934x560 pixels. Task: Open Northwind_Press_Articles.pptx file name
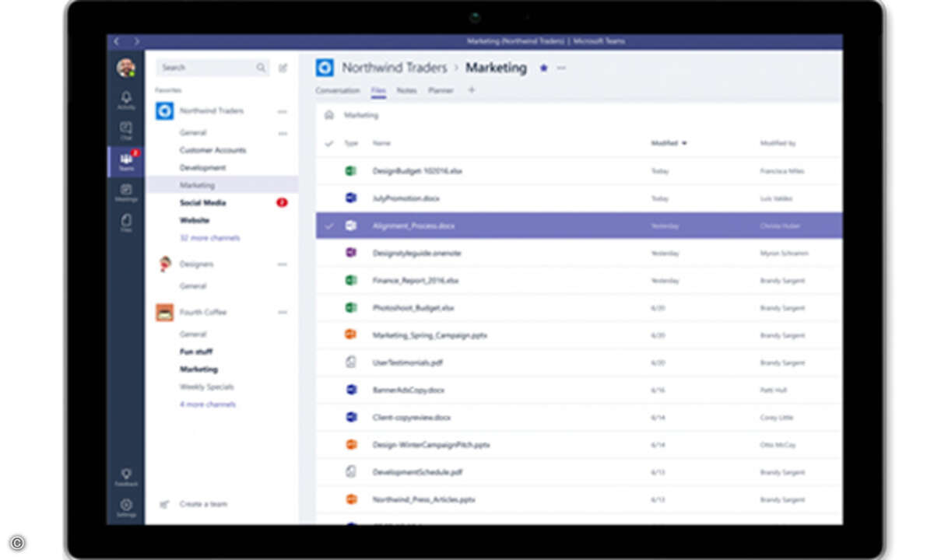(x=423, y=499)
